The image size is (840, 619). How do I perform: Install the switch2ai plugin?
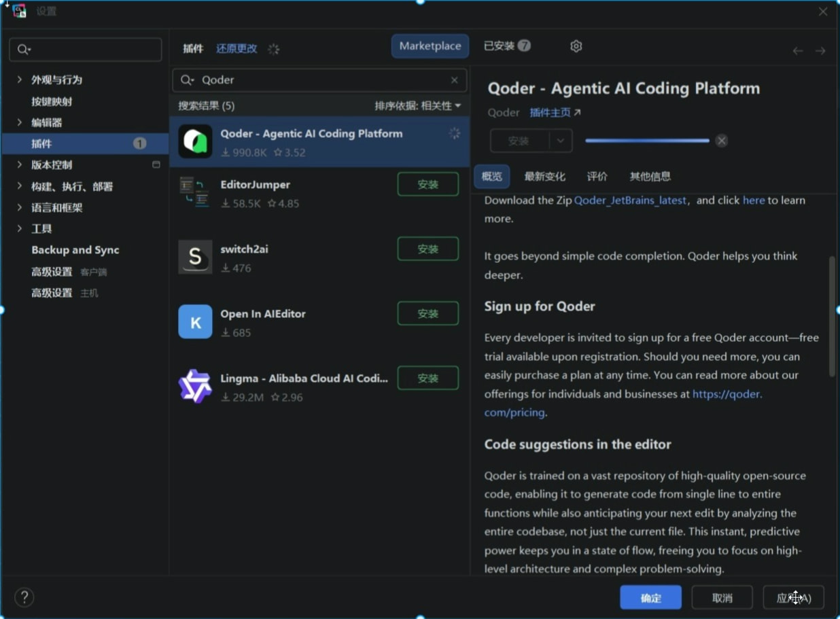pos(428,249)
